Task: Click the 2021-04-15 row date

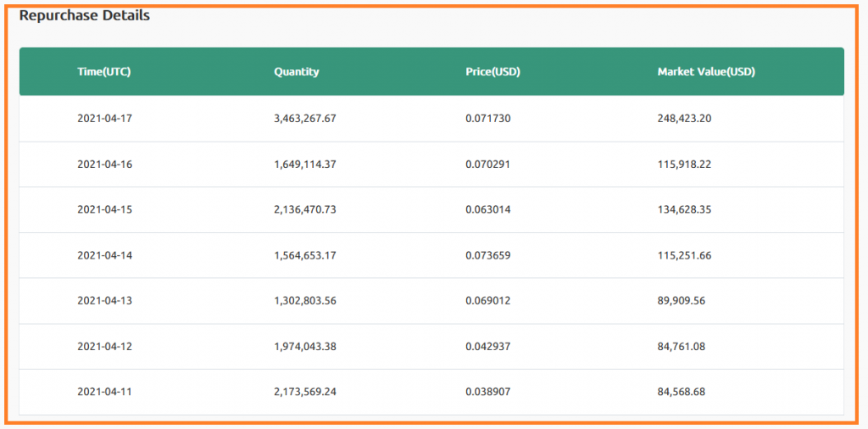Action: (105, 209)
